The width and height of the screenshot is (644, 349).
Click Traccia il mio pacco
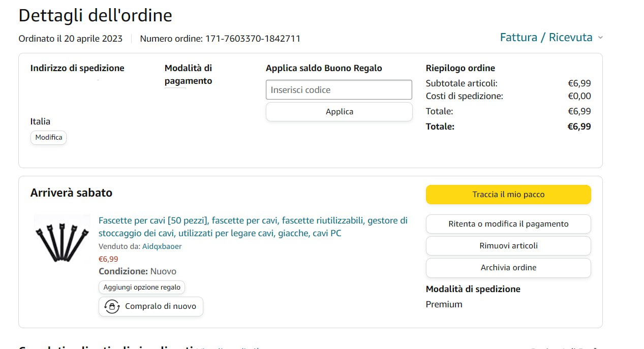[508, 195]
